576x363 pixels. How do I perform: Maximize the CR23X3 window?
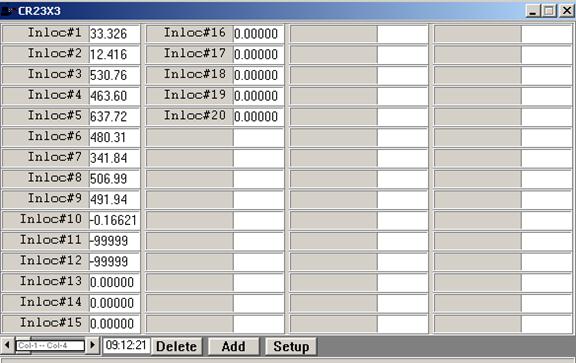pos(549,11)
